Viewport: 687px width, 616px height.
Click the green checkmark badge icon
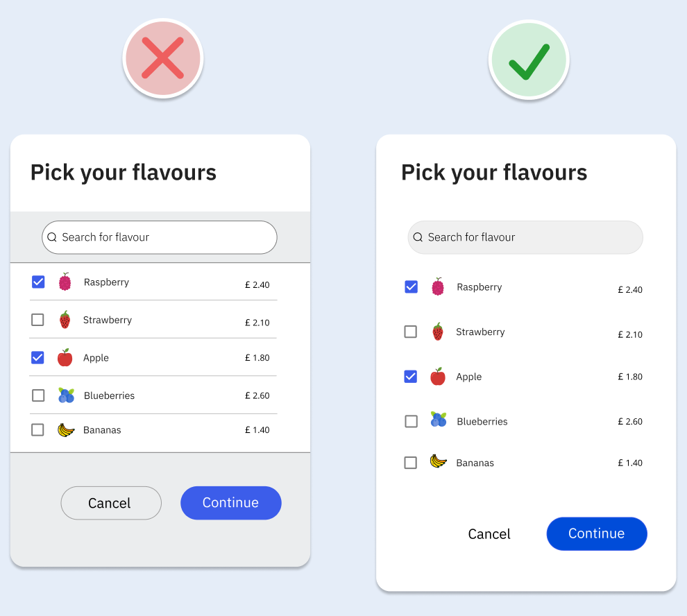tap(529, 60)
